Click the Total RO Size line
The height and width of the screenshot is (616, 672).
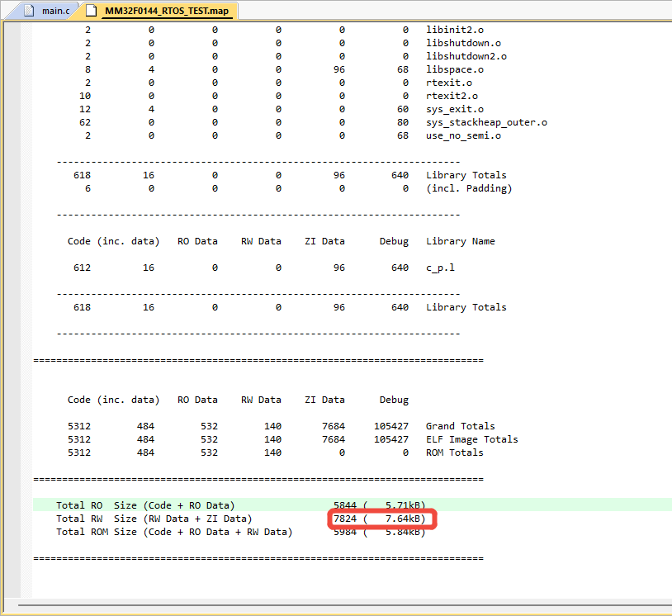pyautogui.click(x=240, y=505)
